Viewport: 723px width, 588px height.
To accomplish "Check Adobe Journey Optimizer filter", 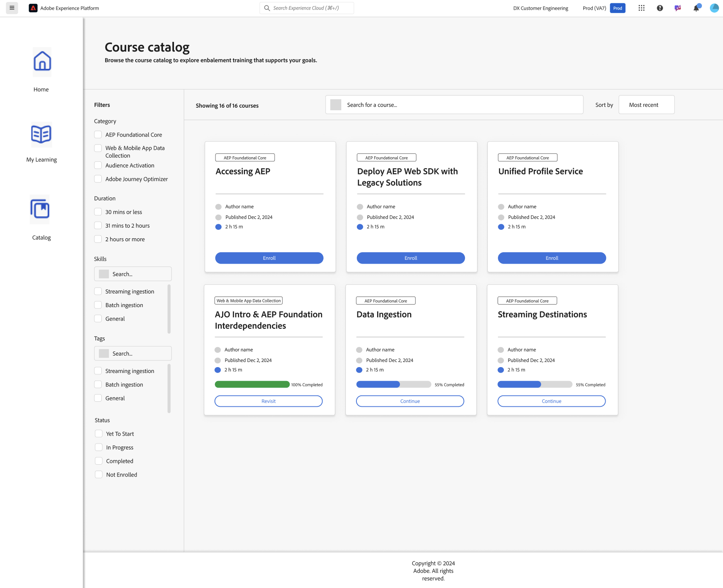I will pos(98,179).
